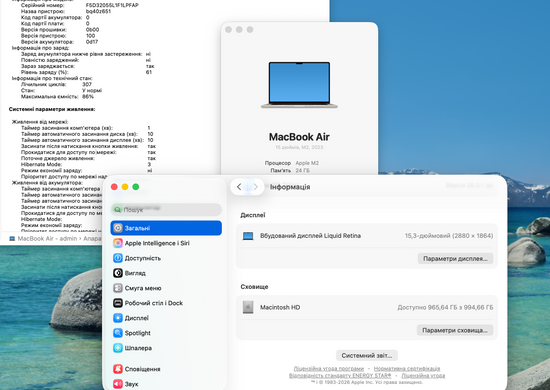Click the Macintosh HD drive icon
This screenshot has height=390, width=550.
[x=248, y=307]
